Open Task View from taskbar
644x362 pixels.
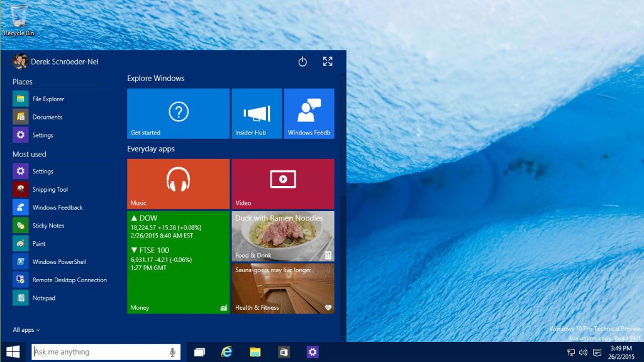pyautogui.click(x=199, y=352)
